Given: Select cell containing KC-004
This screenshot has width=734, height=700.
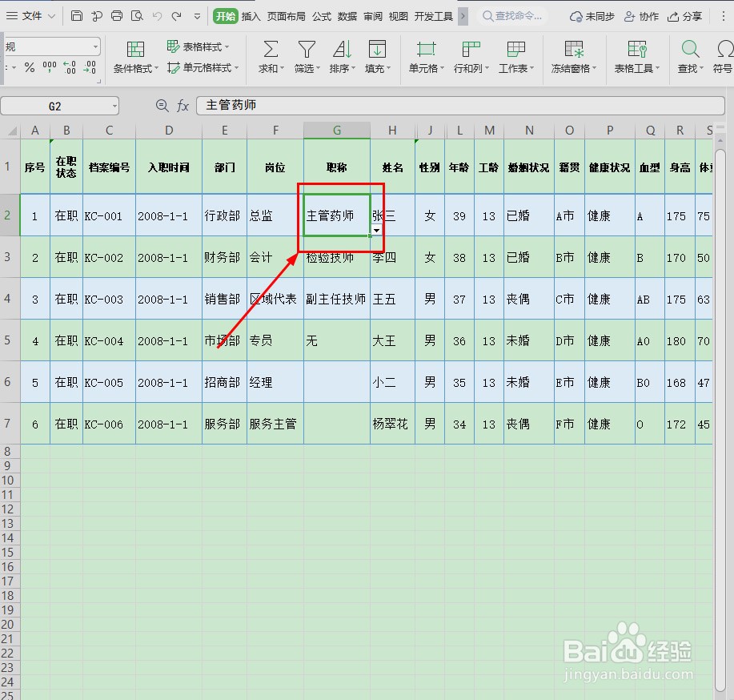Looking at the screenshot, I should (109, 340).
